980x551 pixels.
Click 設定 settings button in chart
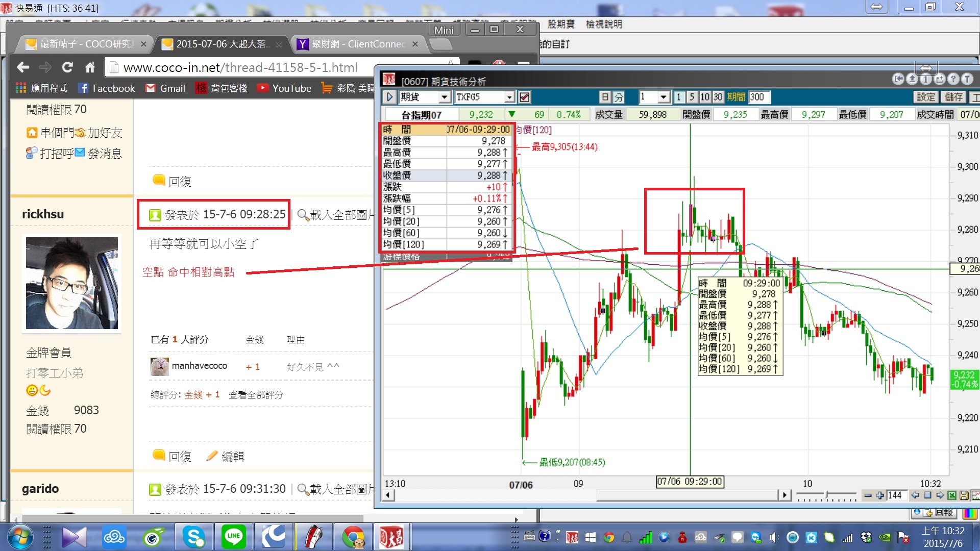[x=926, y=97]
